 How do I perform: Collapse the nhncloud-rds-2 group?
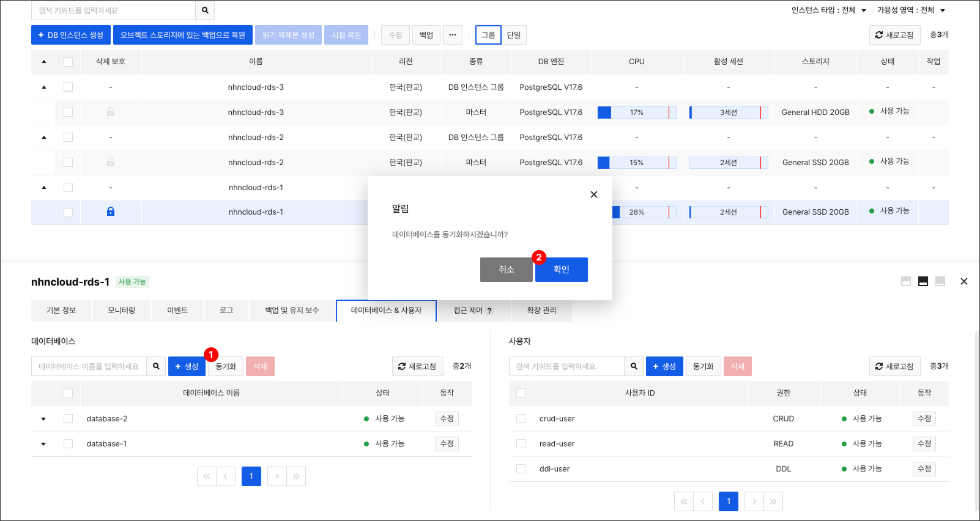click(x=43, y=138)
